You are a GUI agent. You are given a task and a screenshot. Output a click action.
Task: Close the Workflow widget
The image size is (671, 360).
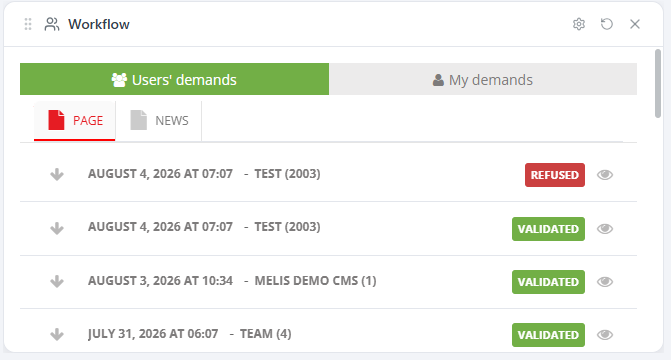tap(635, 24)
